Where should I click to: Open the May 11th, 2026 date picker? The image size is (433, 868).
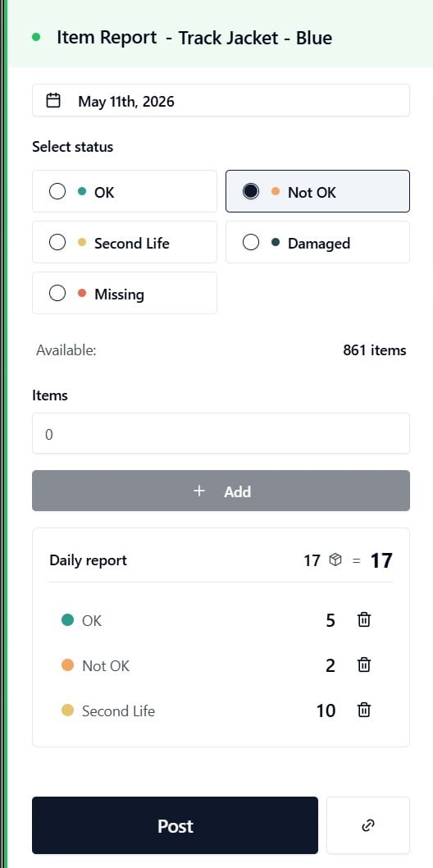(221, 101)
